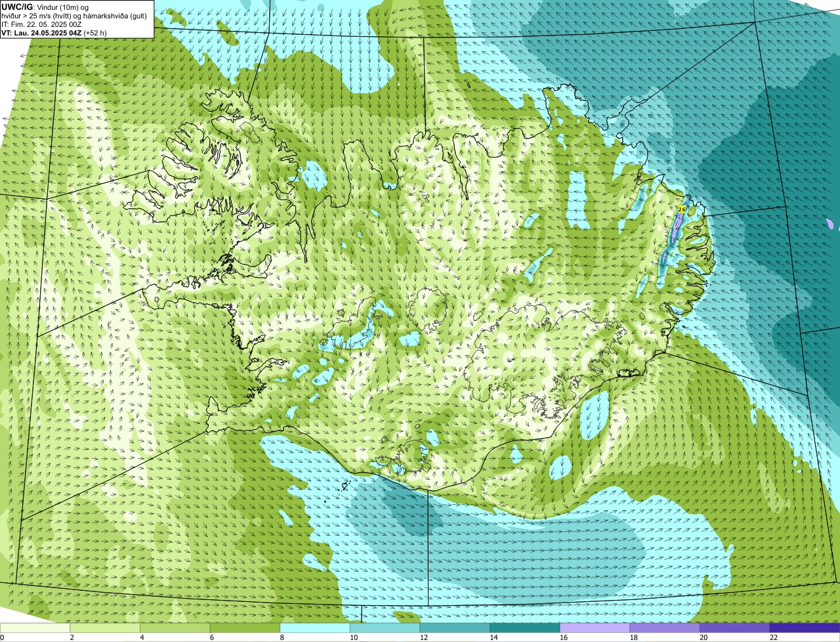Click the legend scale label '16'

coord(564,637)
